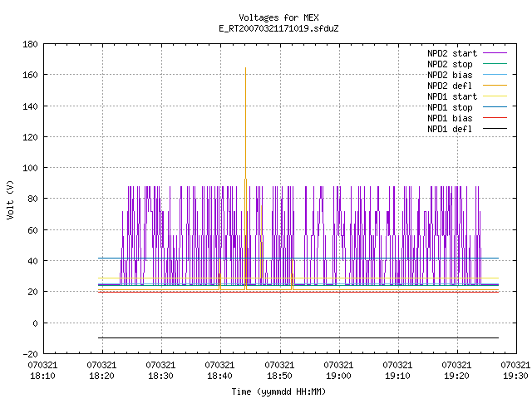Click the y-axis value 160
Screen dimensions: 532x399
30,75
